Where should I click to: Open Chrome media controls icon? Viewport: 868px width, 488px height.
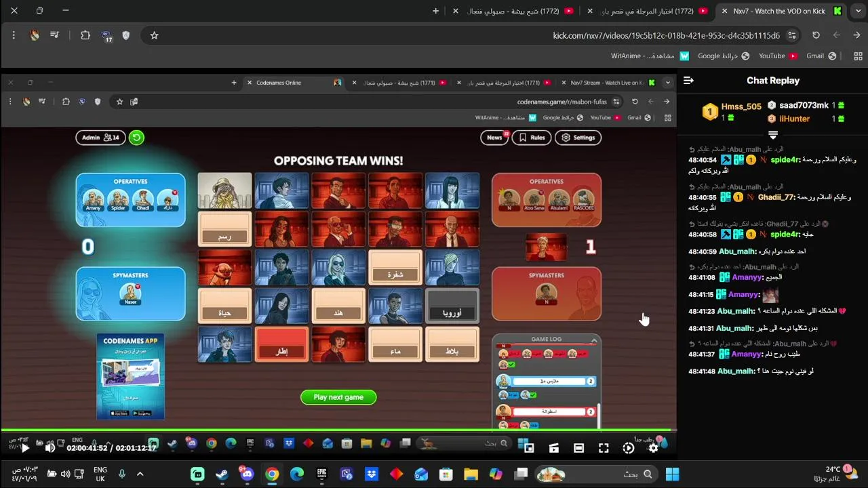[55, 35]
